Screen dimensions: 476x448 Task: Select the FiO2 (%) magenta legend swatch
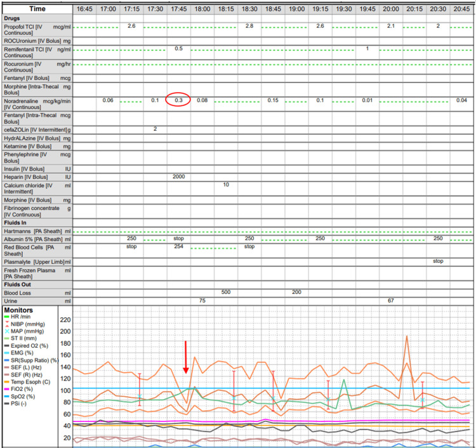point(7,389)
